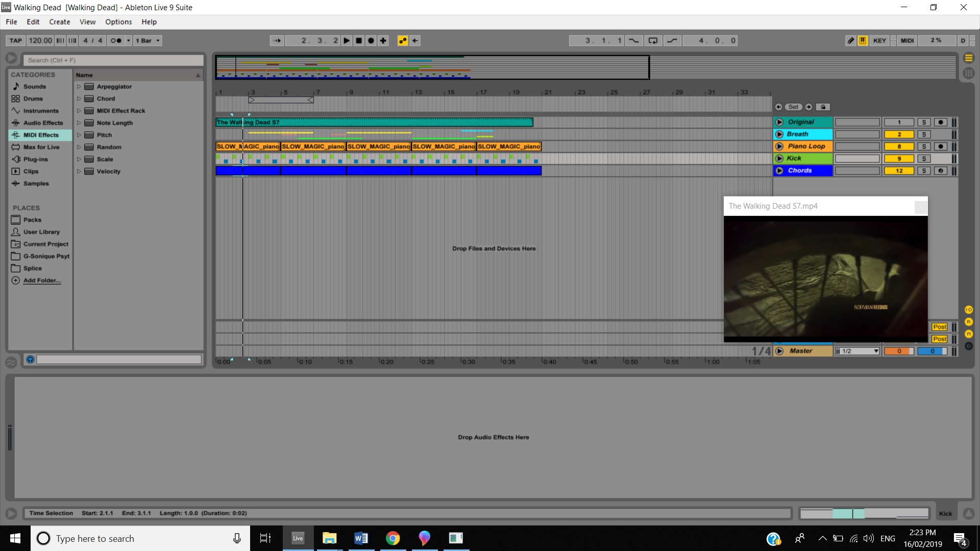Click the TAP tempo button
The height and width of the screenshot is (551, 980).
pyautogui.click(x=15, y=41)
